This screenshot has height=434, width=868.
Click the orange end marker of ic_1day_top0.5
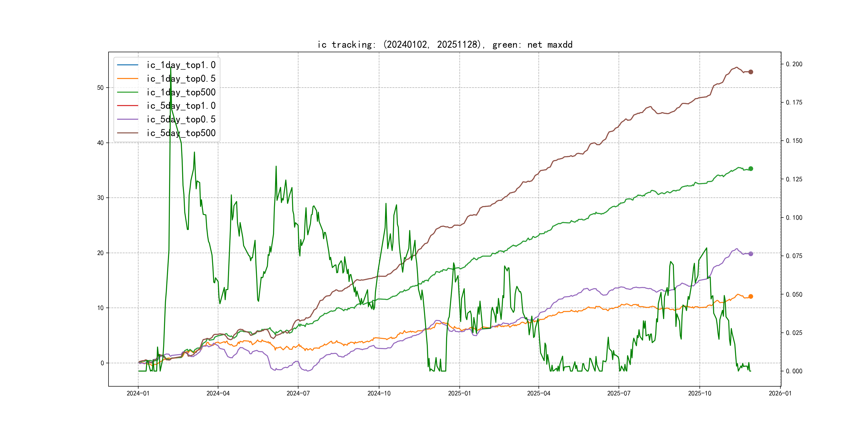[x=750, y=297]
